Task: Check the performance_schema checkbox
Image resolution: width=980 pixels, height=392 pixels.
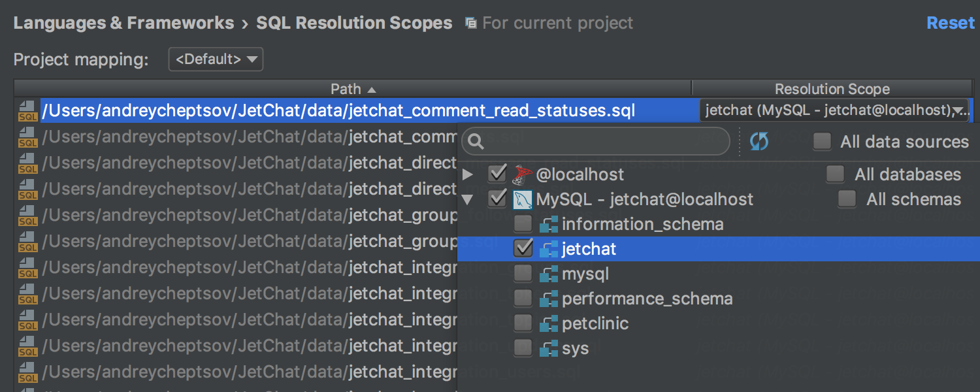Action: click(523, 299)
